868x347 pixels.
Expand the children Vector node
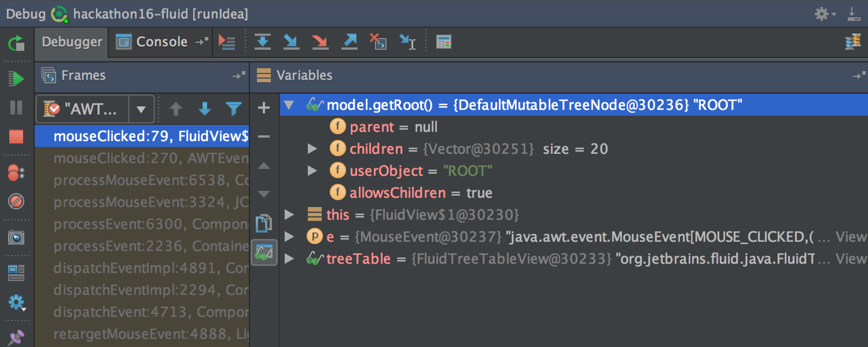click(313, 149)
